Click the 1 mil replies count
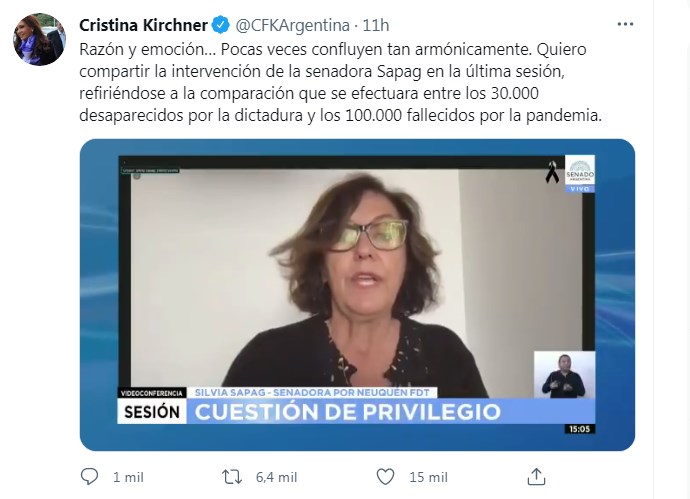 pyautogui.click(x=128, y=477)
